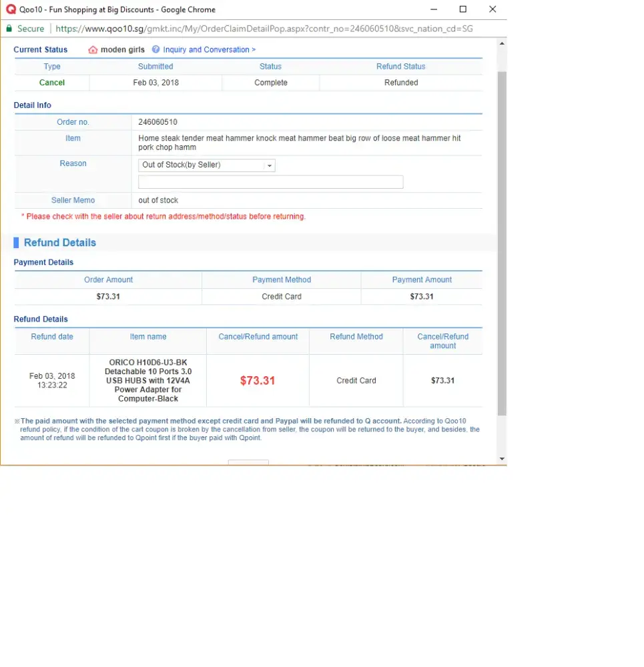Click Payment Amount $73.31 value
This screenshot has width=644, height=667.
[421, 297]
